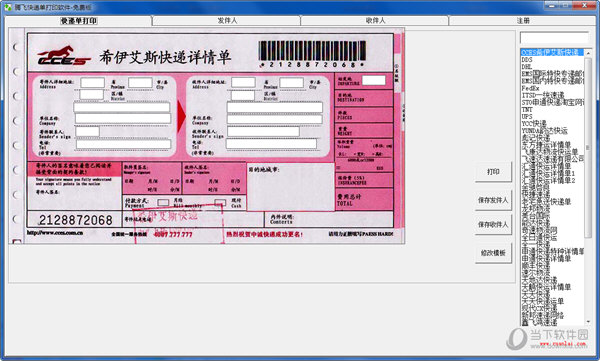Image resolution: width=600 pixels, height=361 pixels.
Task: Select DHL in the courier list
Action: [x=552, y=67]
